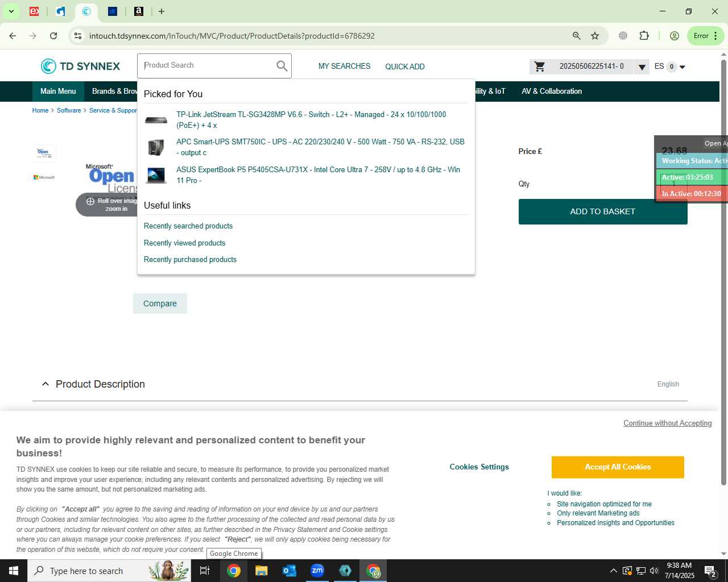Viewport: 728px width, 582px height.
Task: Open File Explorer from the taskbar
Action: pos(261,571)
